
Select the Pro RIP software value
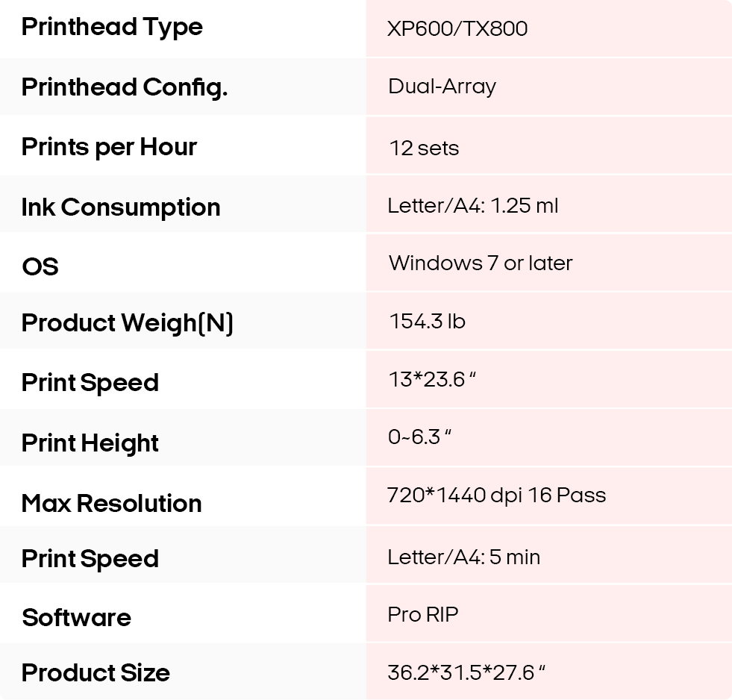(x=423, y=615)
